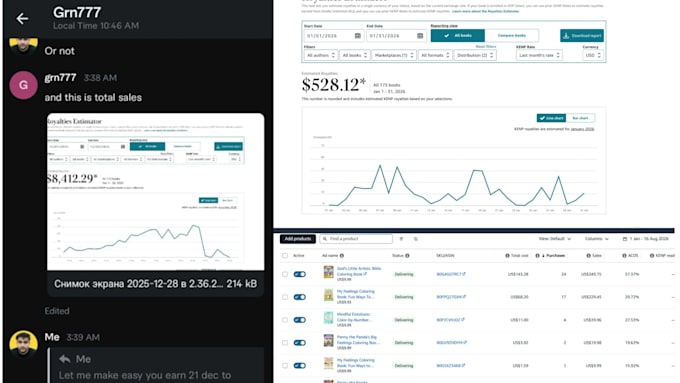Click the Find a product search field
The image size is (680, 383).
click(356, 239)
